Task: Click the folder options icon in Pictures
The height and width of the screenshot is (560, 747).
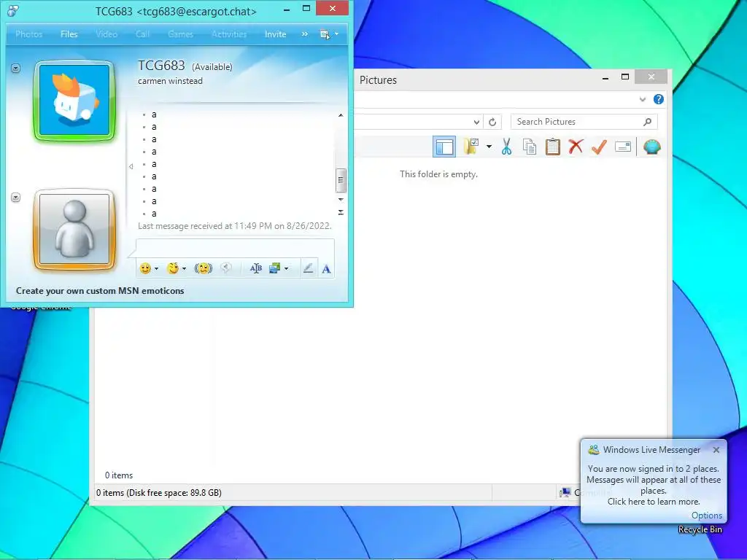Action: point(472,146)
